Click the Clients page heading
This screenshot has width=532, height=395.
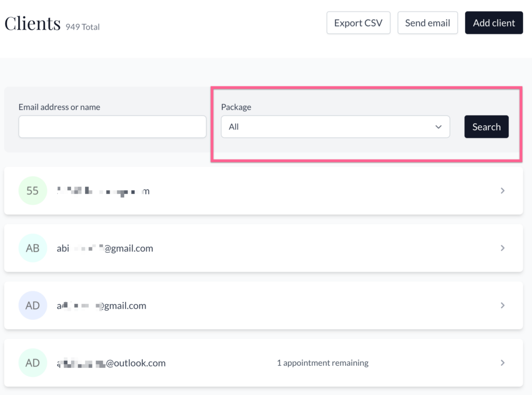pos(33,23)
